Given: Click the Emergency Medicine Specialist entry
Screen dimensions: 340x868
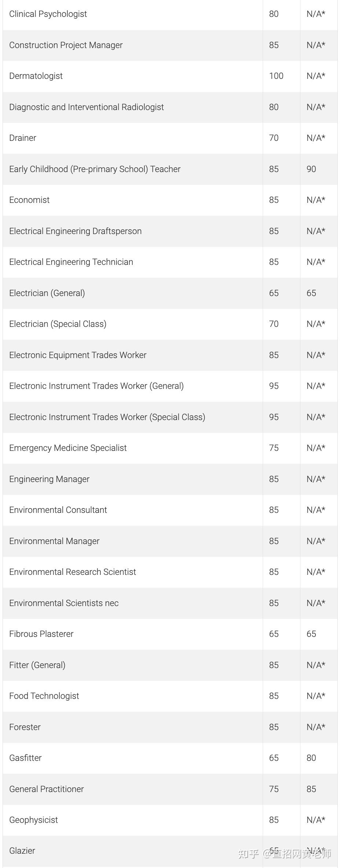Looking at the screenshot, I should pyautogui.click(x=68, y=448).
